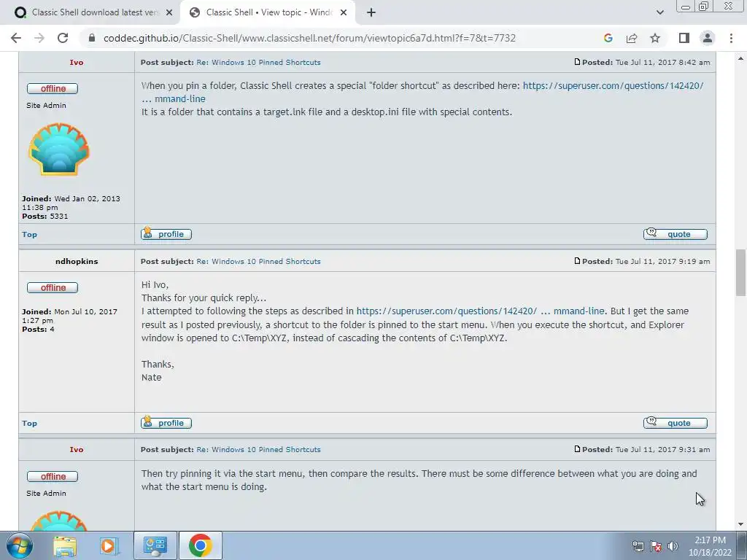Open a new tab with the plus button

pyautogui.click(x=371, y=12)
